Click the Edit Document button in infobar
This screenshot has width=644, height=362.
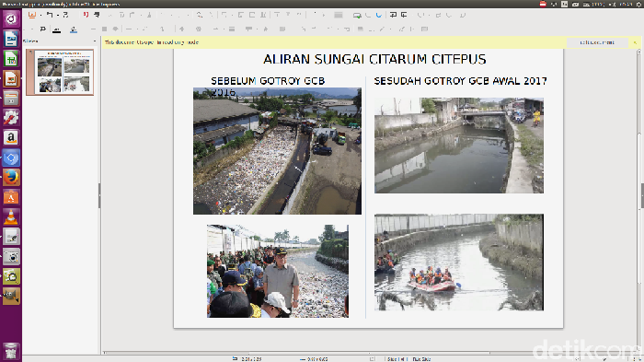point(597,42)
